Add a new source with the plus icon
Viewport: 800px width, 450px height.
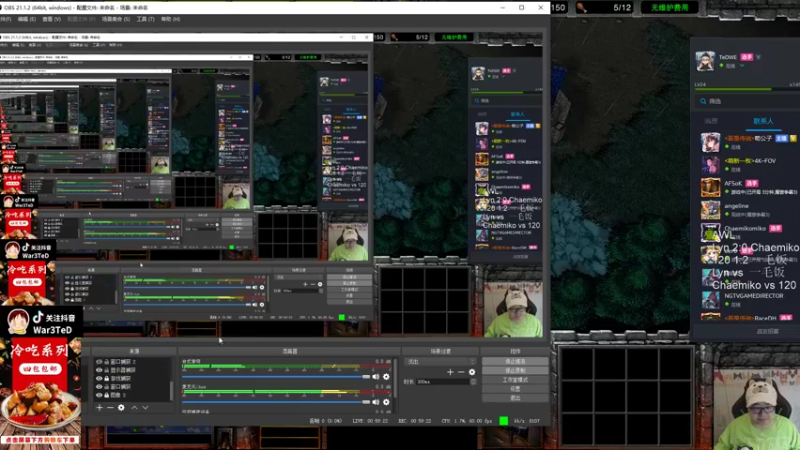(x=99, y=408)
